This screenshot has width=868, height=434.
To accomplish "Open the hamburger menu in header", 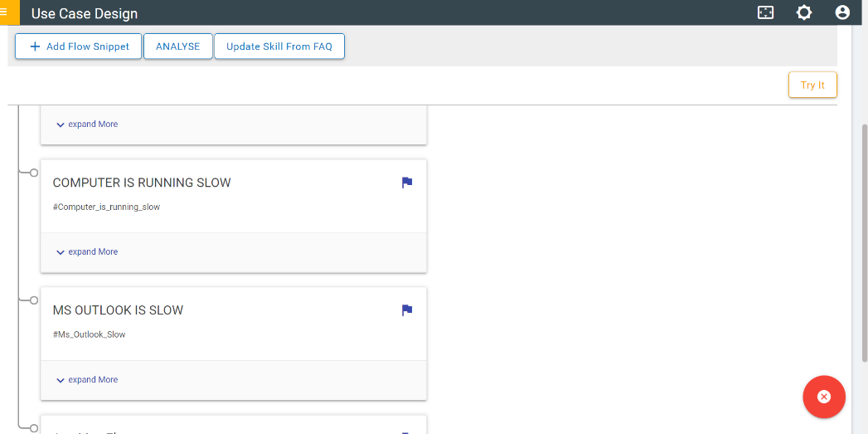I will coord(5,12).
